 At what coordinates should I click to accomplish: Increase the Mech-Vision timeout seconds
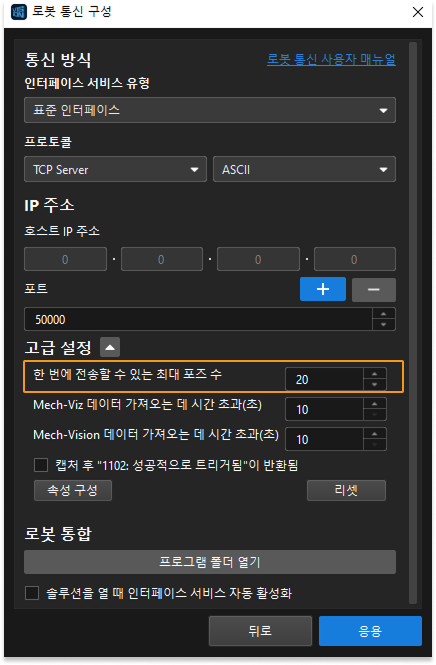coord(375,433)
